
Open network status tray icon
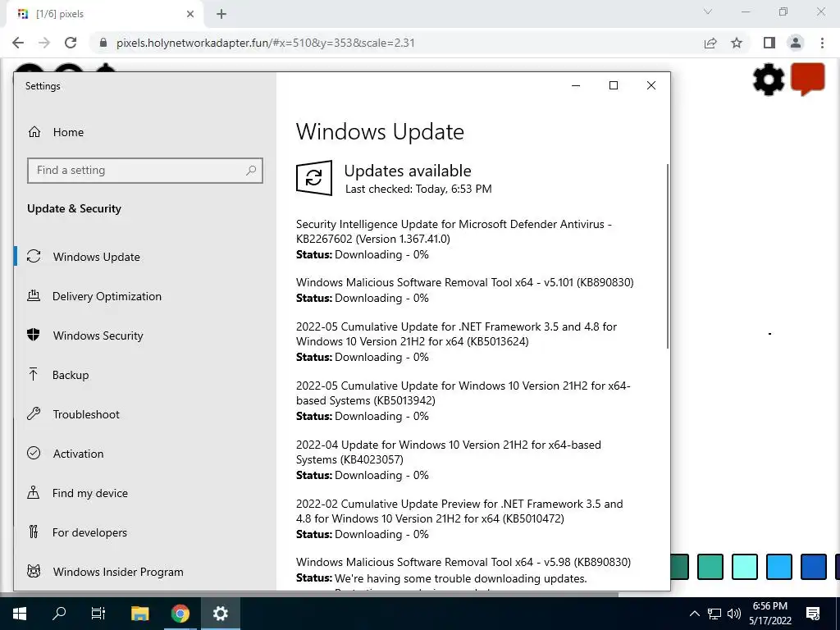tap(714, 614)
